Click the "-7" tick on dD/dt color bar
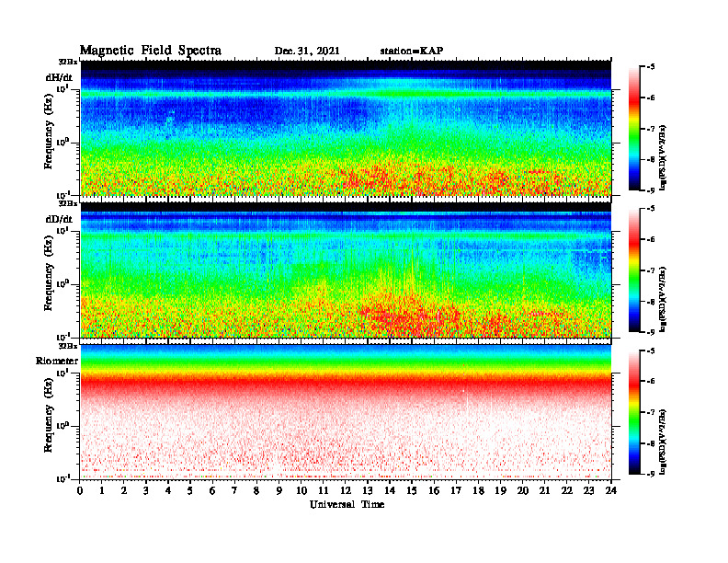Viewport: 728px width, 563px height. click(x=651, y=270)
